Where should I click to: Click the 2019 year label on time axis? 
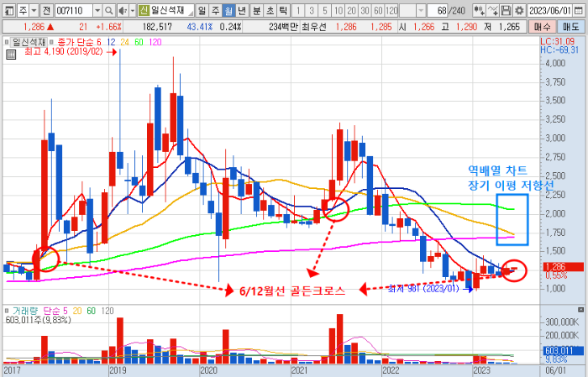(118, 370)
